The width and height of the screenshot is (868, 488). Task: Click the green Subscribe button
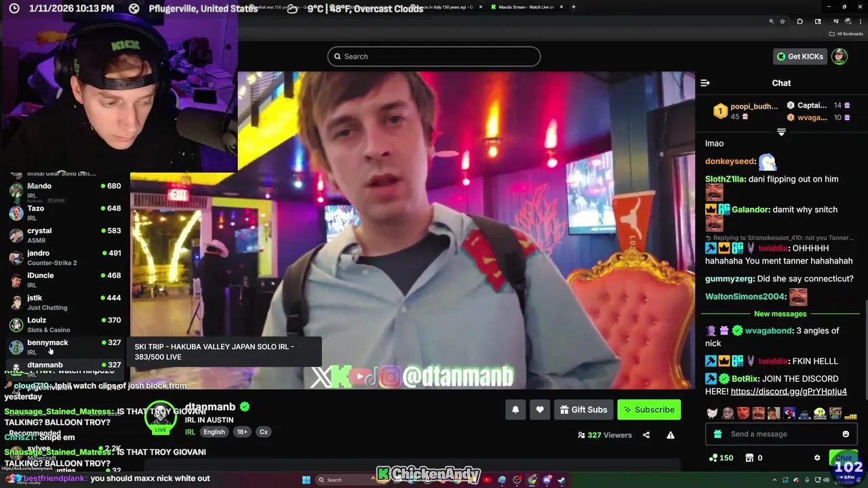click(649, 409)
